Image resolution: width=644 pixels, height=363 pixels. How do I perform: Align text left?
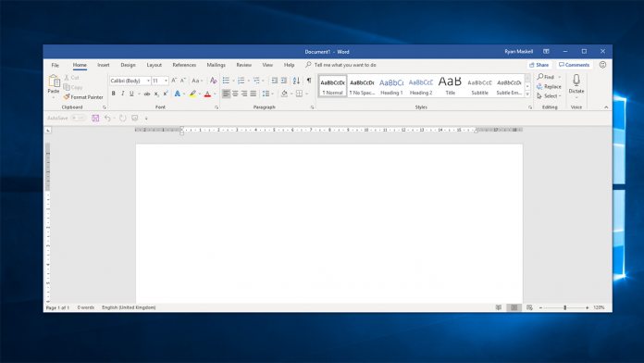coord(226,94)
